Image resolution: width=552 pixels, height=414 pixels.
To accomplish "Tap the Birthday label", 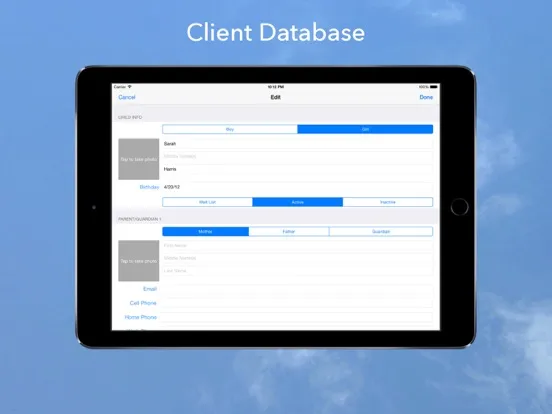I will [149, 187].
